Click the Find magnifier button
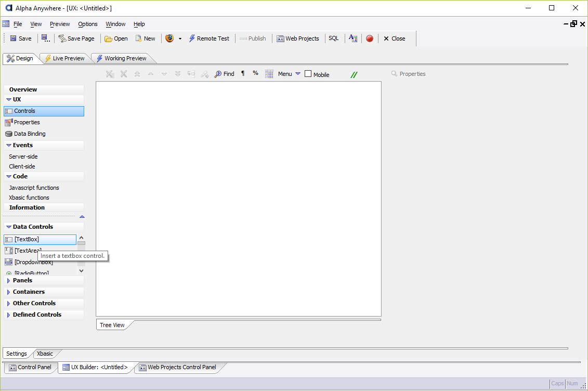Image resolution: width=588 pixels, height=391 pixels. (224, 74)
